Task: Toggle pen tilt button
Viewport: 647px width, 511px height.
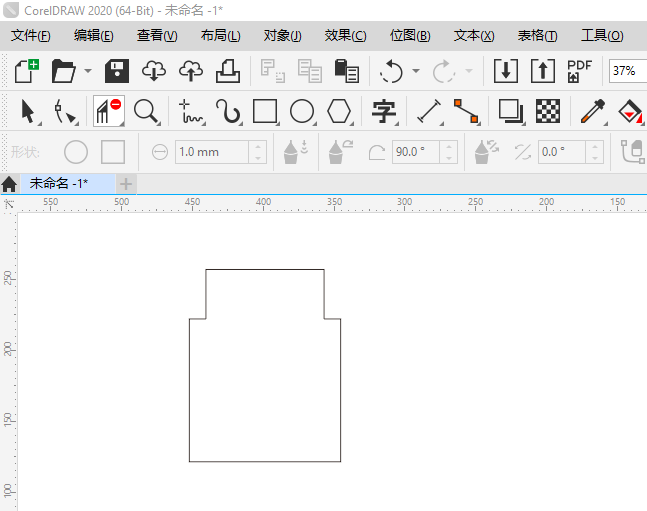Action: click(x=341, y=152)
